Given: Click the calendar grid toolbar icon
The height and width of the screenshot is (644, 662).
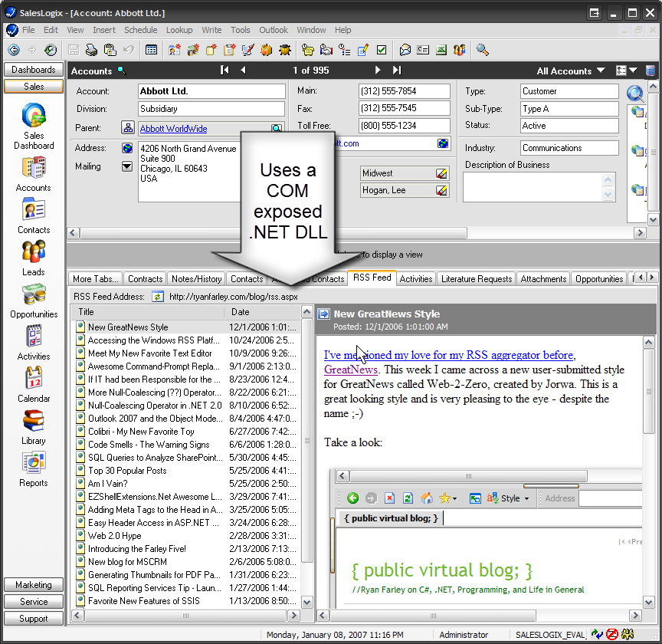Looking at the screenshot, I should coord(151,50).
